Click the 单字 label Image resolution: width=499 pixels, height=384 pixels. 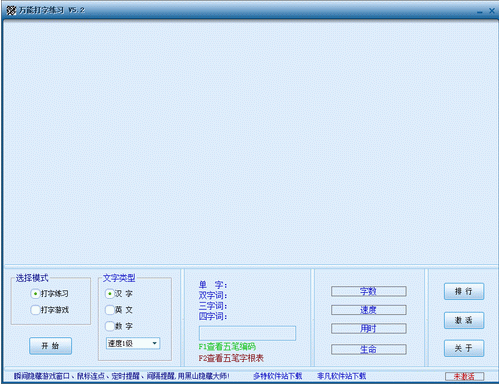coord(213,285)
